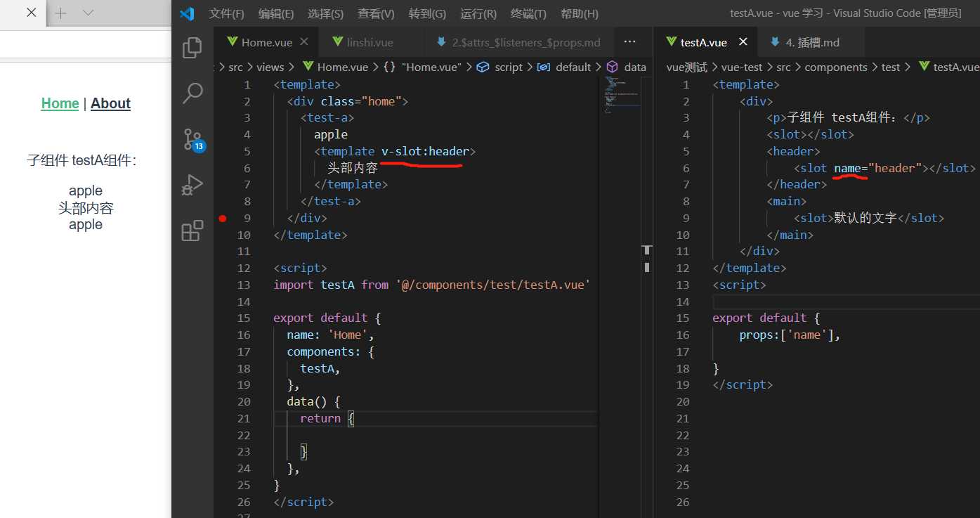Select src in right editor breadcrumb
Image resolution: width=980 pixels, height=518 pixels.
[783, 67]
